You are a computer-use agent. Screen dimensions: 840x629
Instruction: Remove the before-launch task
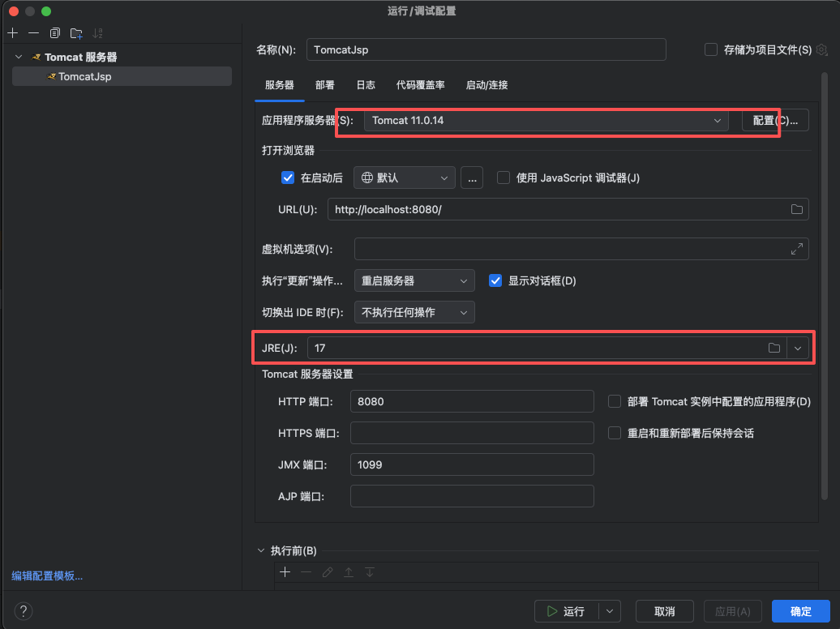[306, 572]
